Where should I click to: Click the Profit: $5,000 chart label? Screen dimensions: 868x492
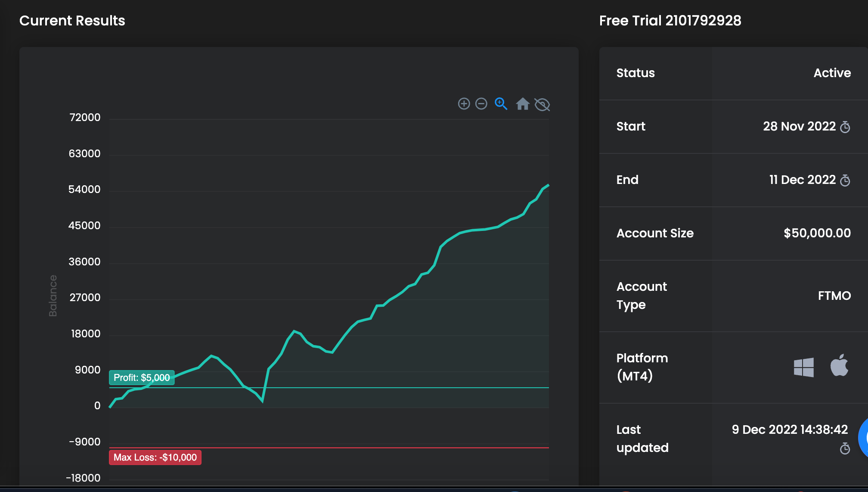(x=142, y=377)
